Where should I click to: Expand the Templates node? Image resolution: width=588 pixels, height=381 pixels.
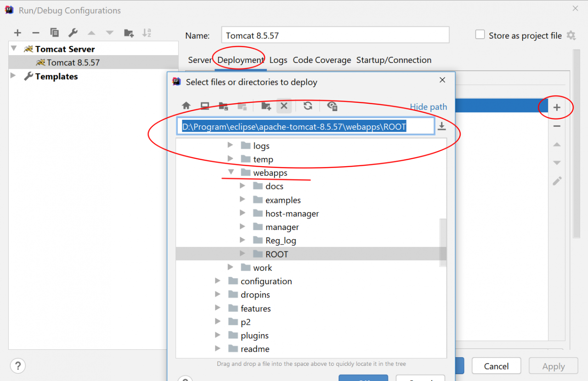[13, 76]
